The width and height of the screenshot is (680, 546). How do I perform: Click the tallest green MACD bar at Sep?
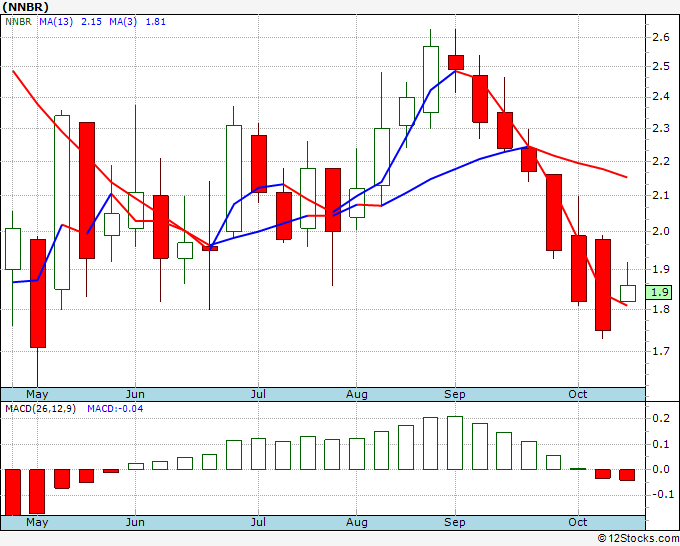click(455, 443)
